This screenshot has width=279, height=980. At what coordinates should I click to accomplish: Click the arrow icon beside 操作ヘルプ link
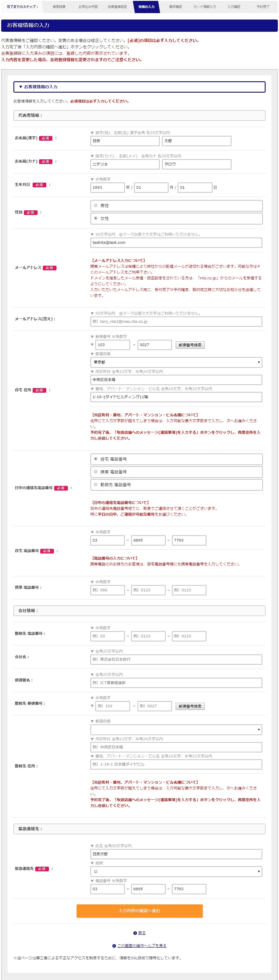click(x=114, y=946)
